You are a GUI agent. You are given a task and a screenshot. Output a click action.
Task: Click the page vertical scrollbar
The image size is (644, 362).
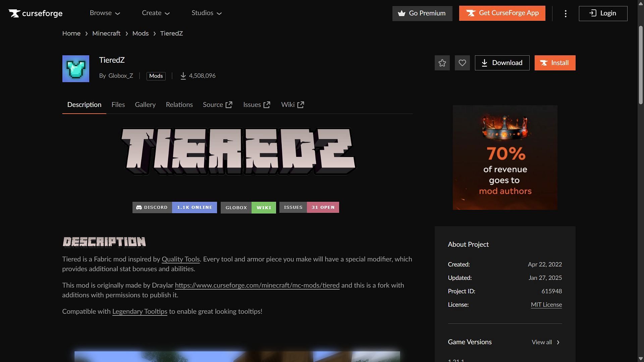click(x=641, y=65)
